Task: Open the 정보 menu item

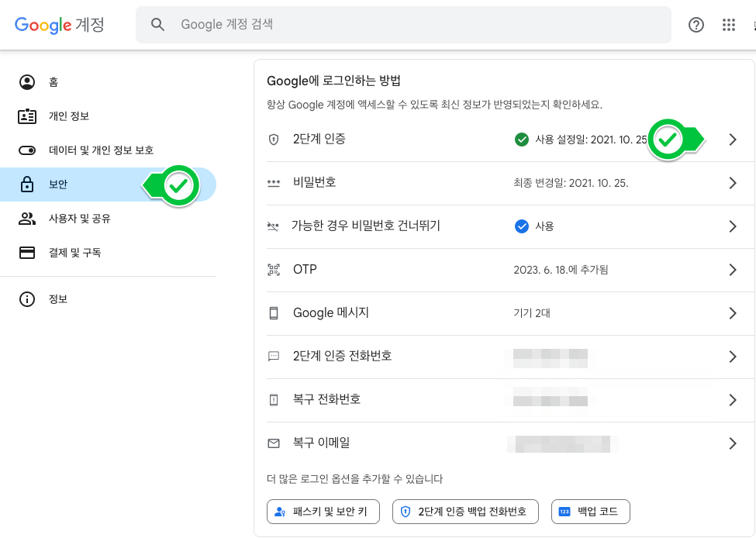Action: click(108, 299)
